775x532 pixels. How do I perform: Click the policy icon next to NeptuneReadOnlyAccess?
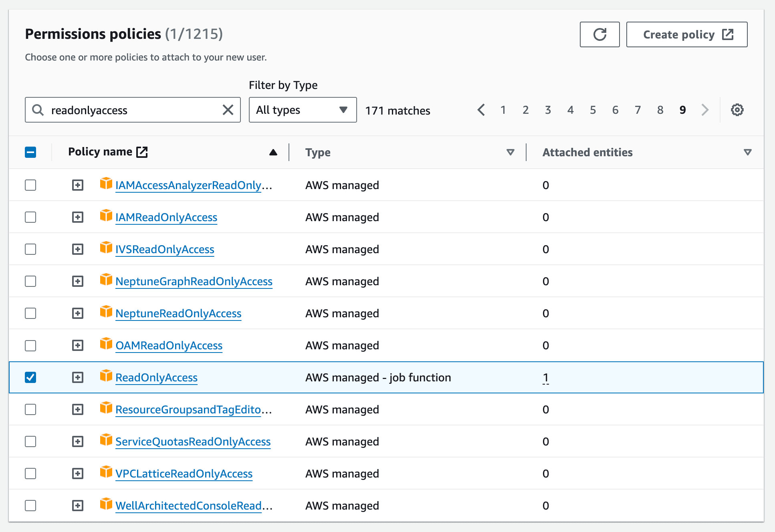(106, 313)
